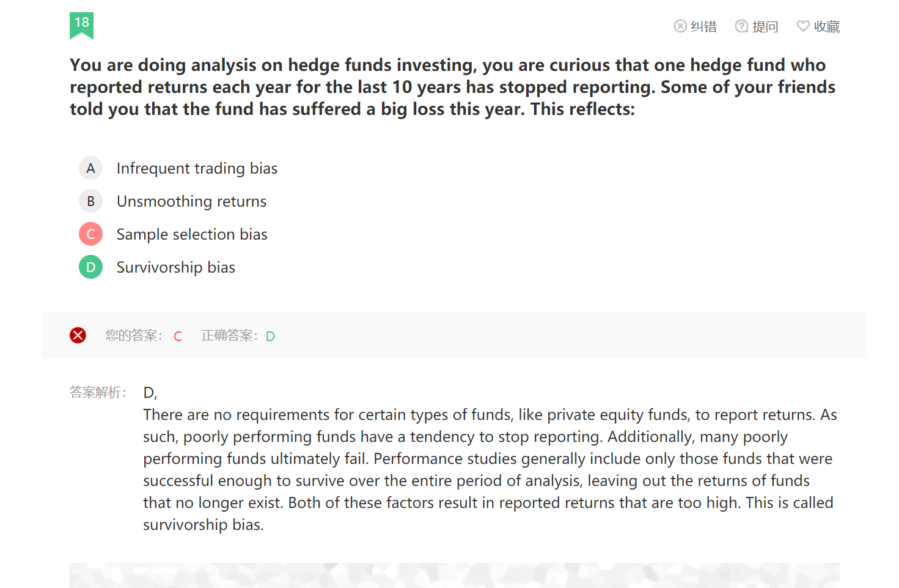Select option A radio circle
Image resolution: width=899 pixels, height=588 pixels.
pos(90,168)
